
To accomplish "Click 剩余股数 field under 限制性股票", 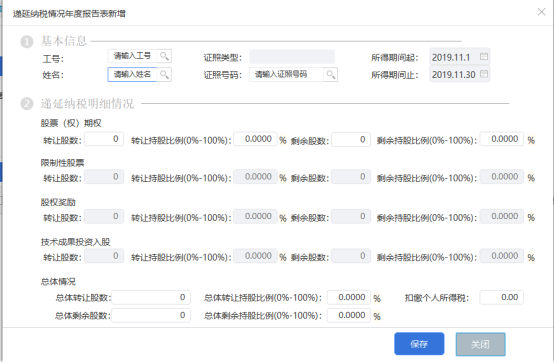I will coord(351,177).
